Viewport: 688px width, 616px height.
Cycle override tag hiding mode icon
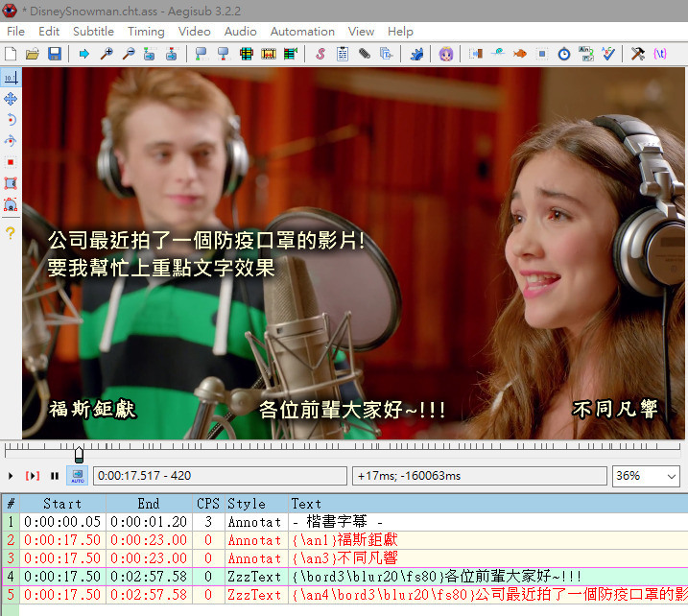(x=660, y=54)
